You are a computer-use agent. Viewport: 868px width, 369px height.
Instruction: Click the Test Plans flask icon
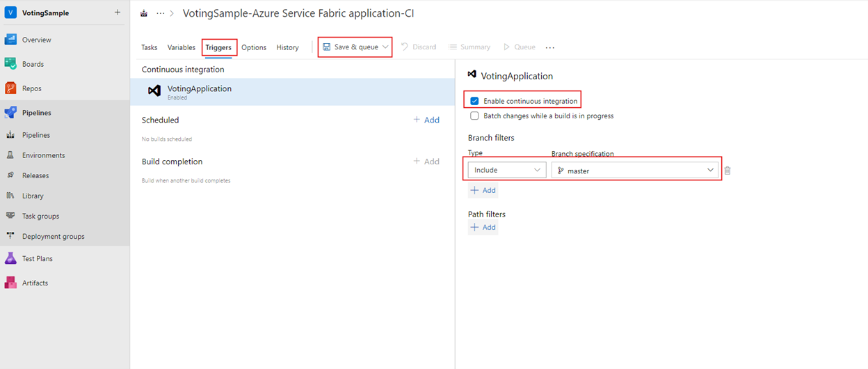(x=10, y=258)
